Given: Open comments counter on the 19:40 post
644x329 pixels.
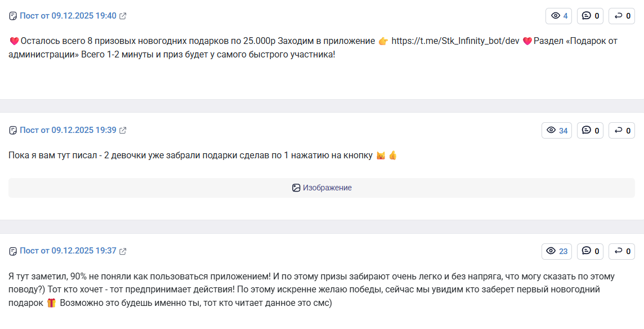Looking at the screenshot, I should [590, 16].
